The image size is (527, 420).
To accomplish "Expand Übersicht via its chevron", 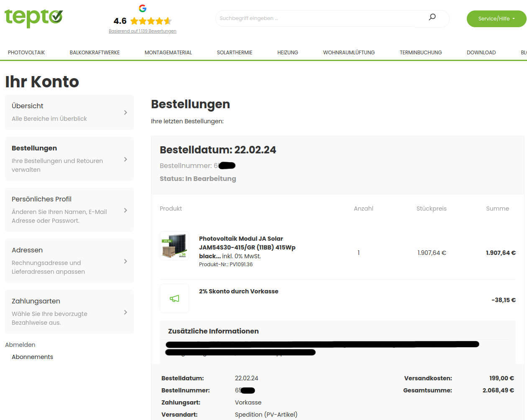I will 125,112.
